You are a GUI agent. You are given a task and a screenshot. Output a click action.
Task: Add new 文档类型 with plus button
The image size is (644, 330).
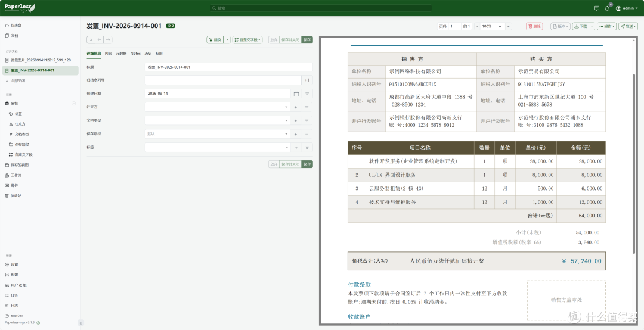tap(296, 121)
